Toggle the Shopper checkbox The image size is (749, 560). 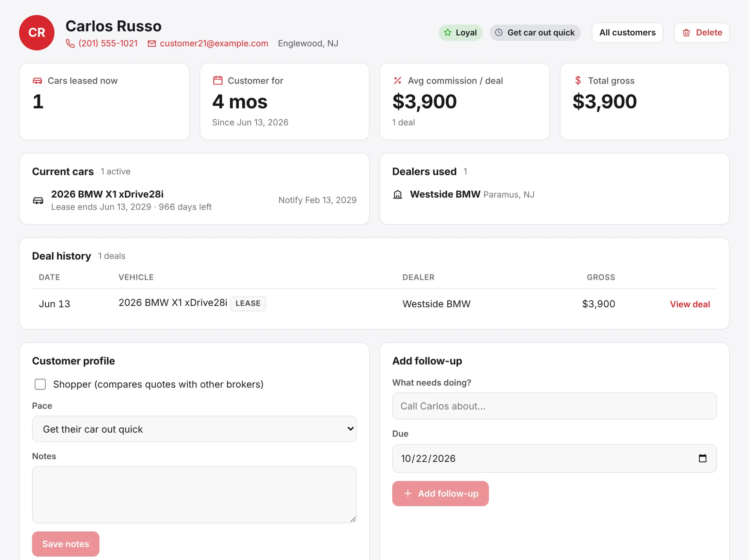[40, 384]
